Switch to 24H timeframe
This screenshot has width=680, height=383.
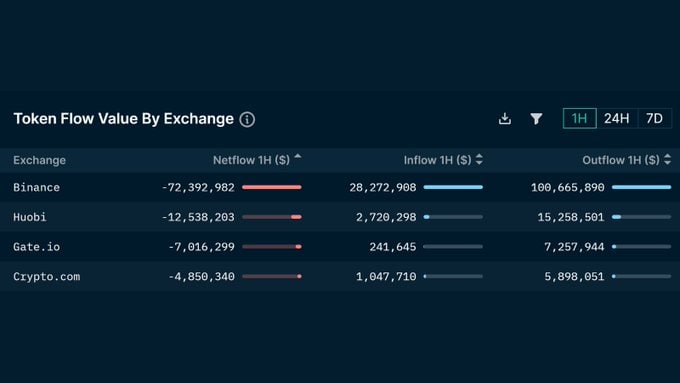[617, 118]
